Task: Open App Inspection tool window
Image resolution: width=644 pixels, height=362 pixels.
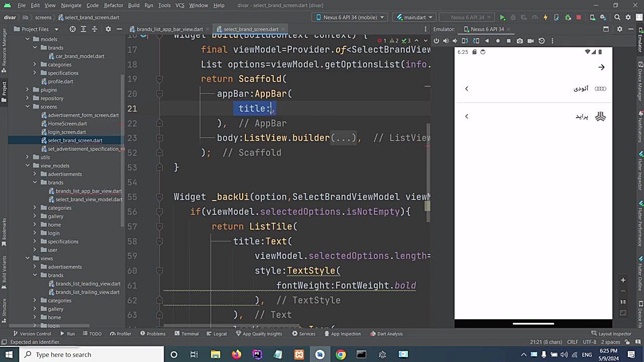Action: (343, 334)
